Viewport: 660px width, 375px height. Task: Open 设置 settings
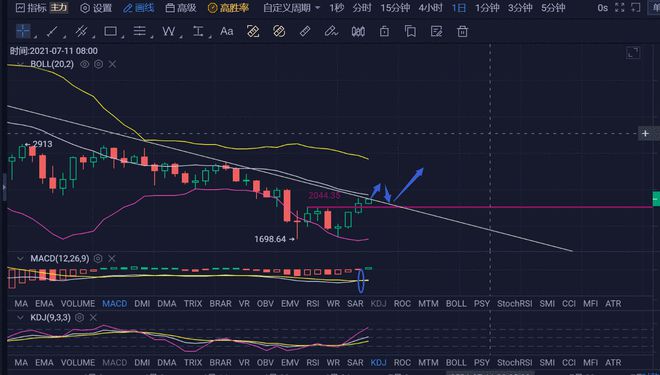click(x=96, y=8)
